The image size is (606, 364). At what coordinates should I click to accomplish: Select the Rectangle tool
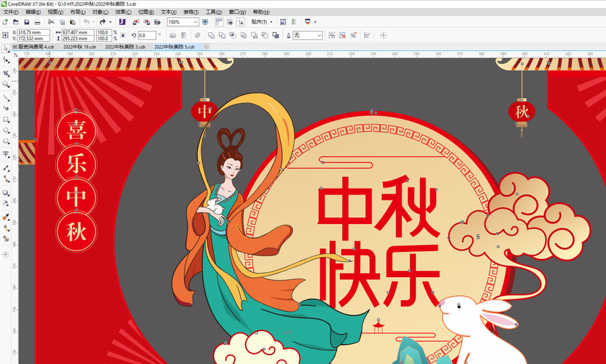pos(5,120)
